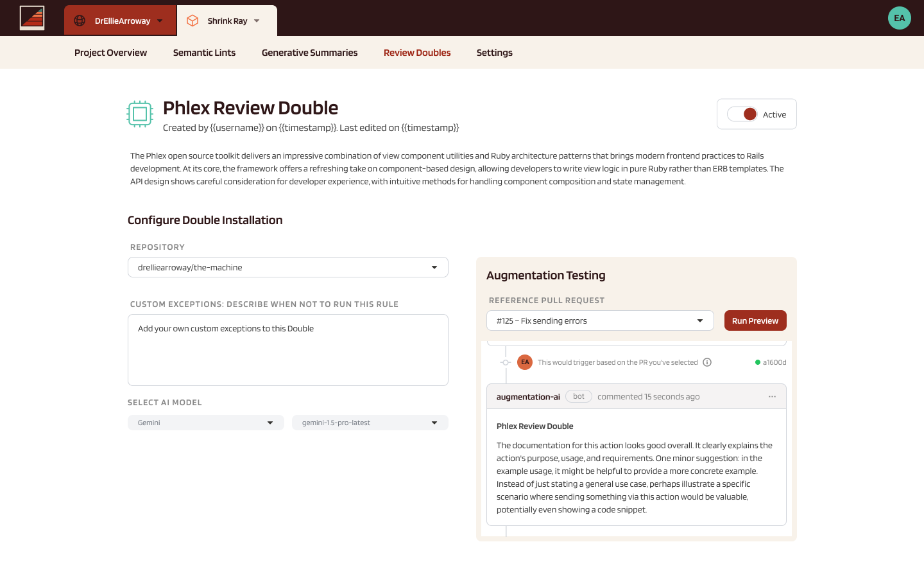
Task: Click the 'Augmentation Testing' heading
Action: [x=546, y=276]
